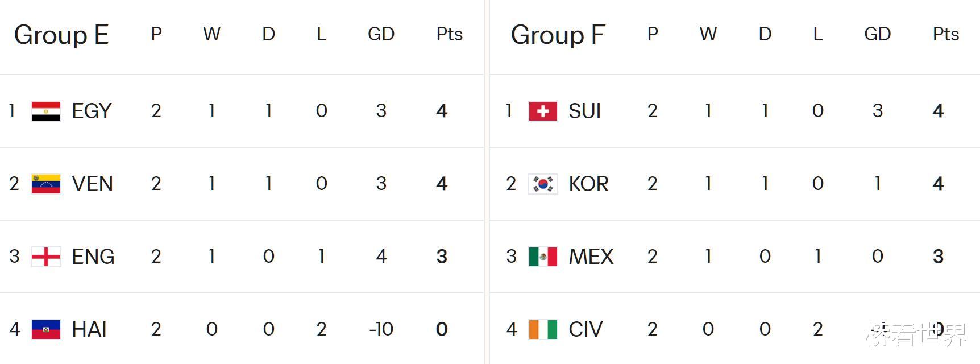Click Group E's Pts column header

449,34
